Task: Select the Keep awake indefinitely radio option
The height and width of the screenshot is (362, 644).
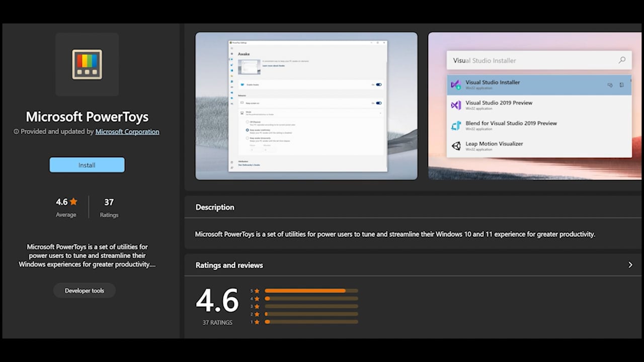Action: (x=248, y=130)
